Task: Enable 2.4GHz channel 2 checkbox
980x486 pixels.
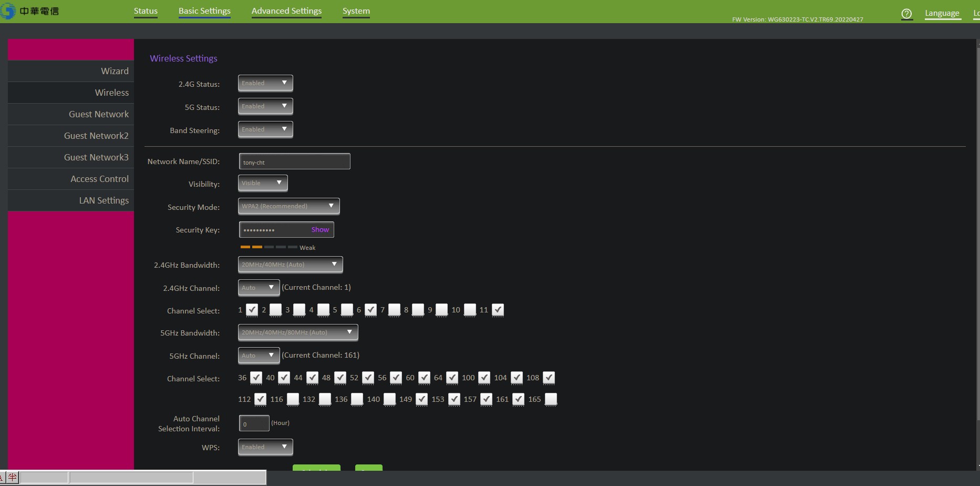Action: pyautogui.click(x=276, y=310)
